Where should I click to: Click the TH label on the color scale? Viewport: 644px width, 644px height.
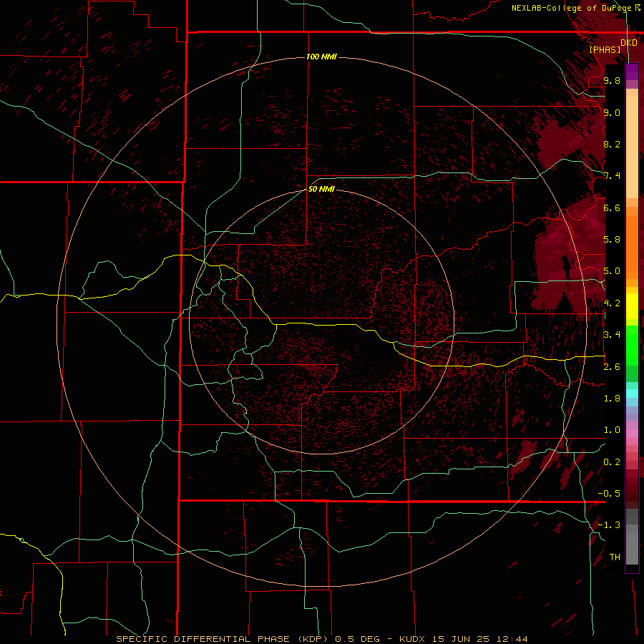615,557
